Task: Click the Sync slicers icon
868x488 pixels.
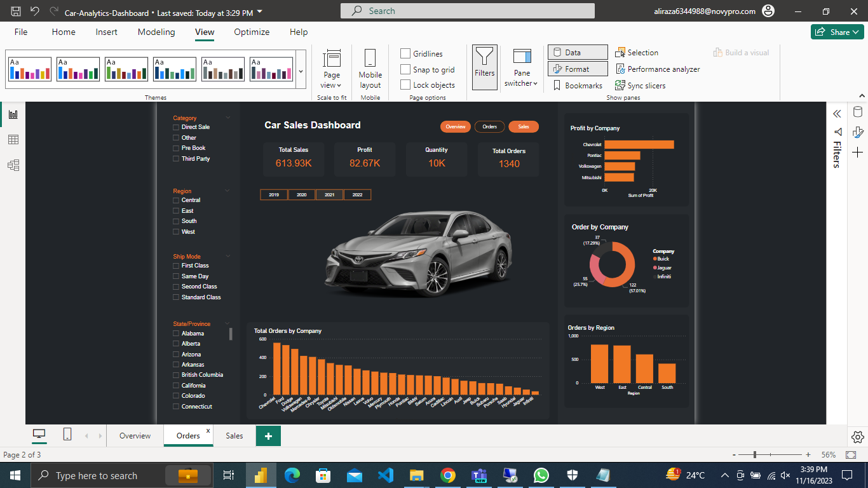Action: [x=640, y=86]
